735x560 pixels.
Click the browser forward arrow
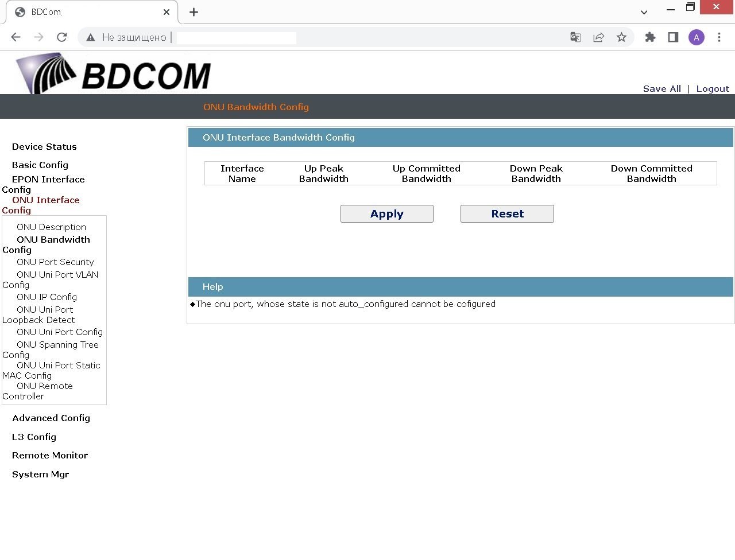38,37
